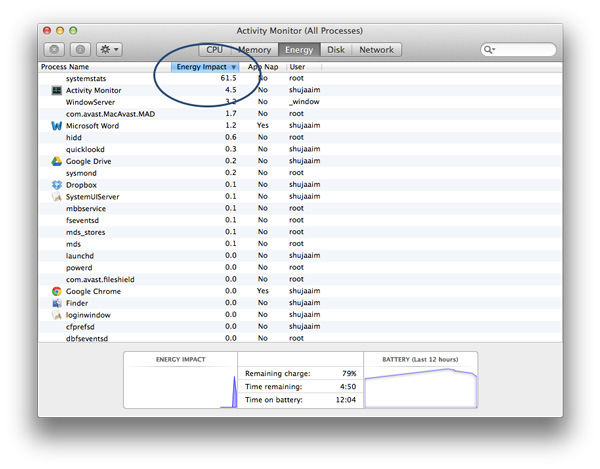
Task: Sort by User column header
Action: 297,67
